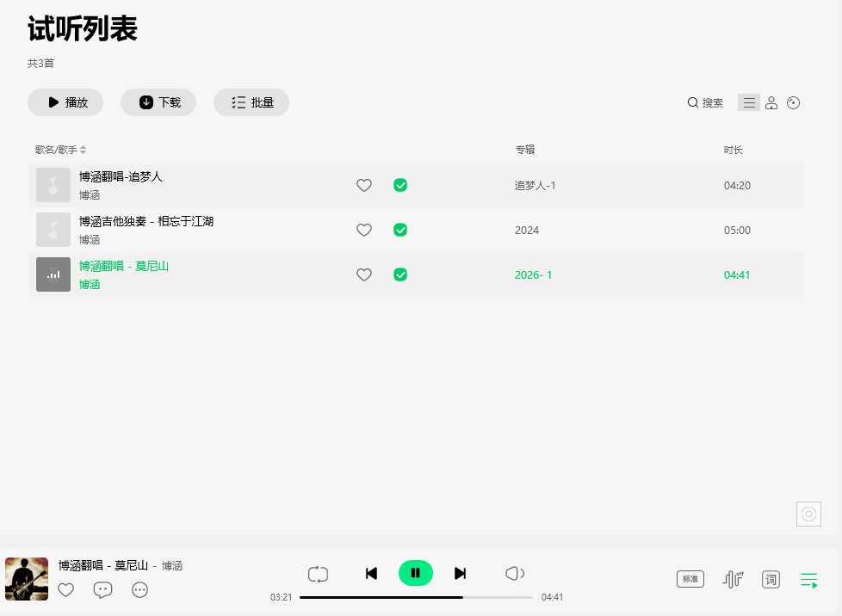Open the more options icon beside the comment bubble

point(139,590)
